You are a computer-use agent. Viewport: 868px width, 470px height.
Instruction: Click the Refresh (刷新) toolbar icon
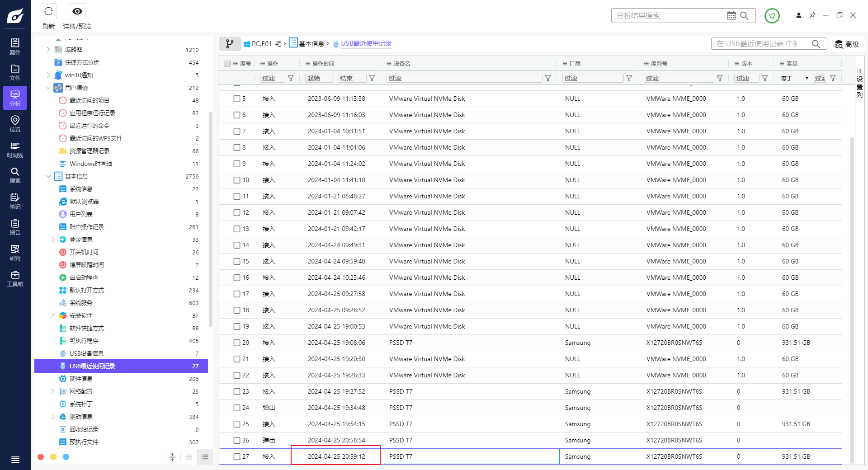click(x=48, y=12)
